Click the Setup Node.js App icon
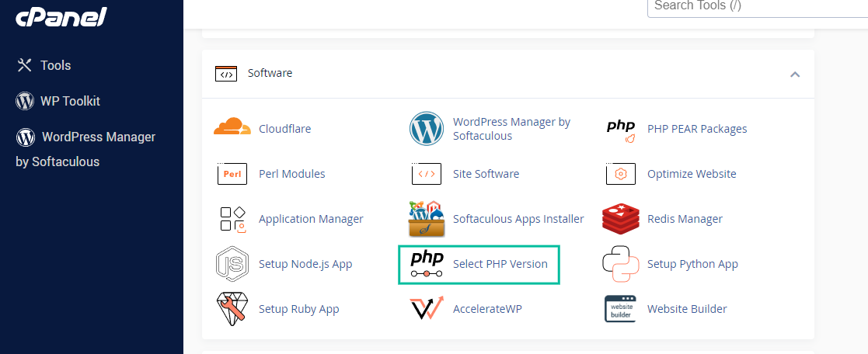868x354 pixels. point(232,264)
